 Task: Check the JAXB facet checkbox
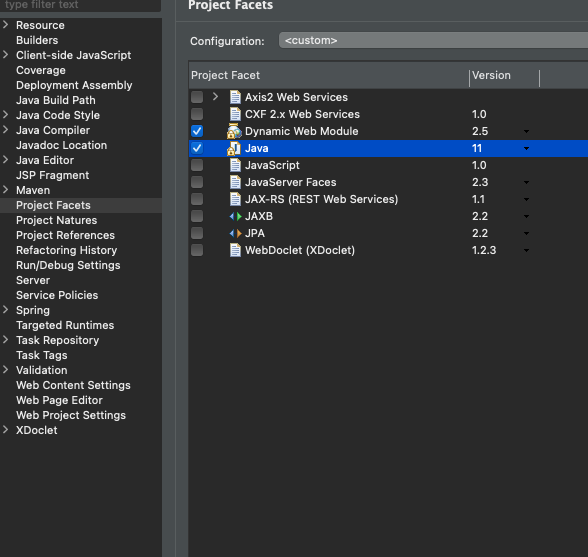pos(197,216)
